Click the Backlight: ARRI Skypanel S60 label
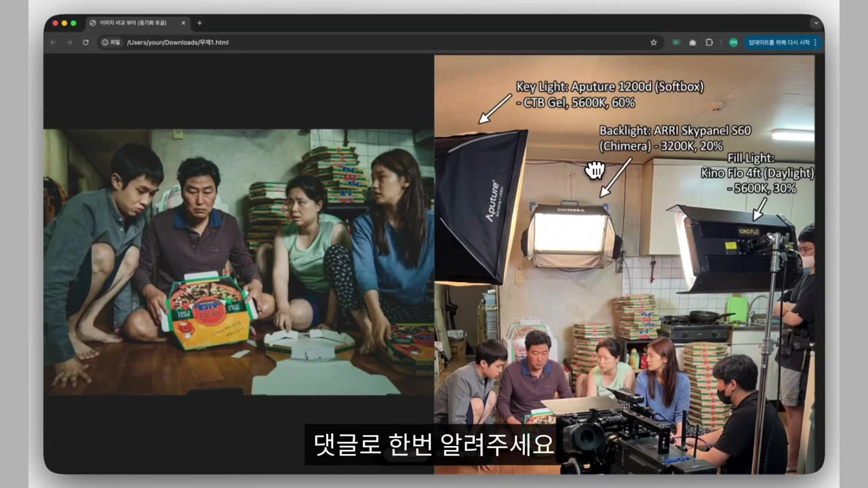This screenshot has width=868, height=488. 675,130
